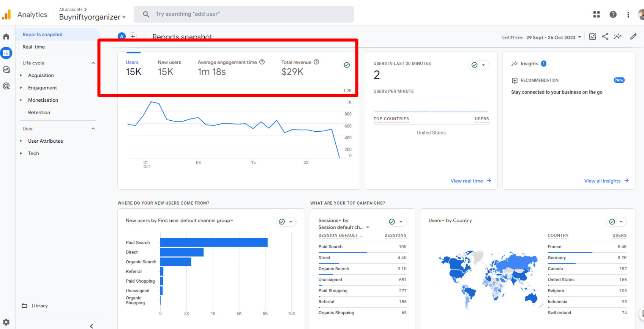Open the Advertising icon in left rail

click(6, 86)
